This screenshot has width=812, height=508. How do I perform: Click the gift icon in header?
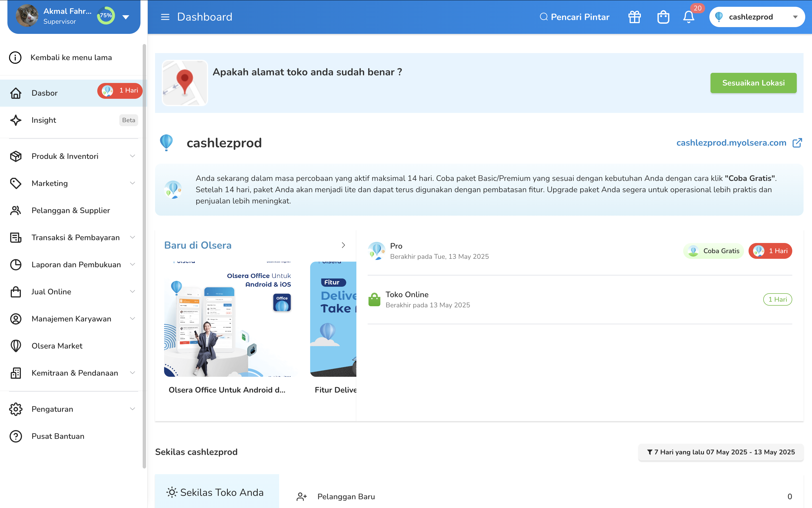point(634,17)
